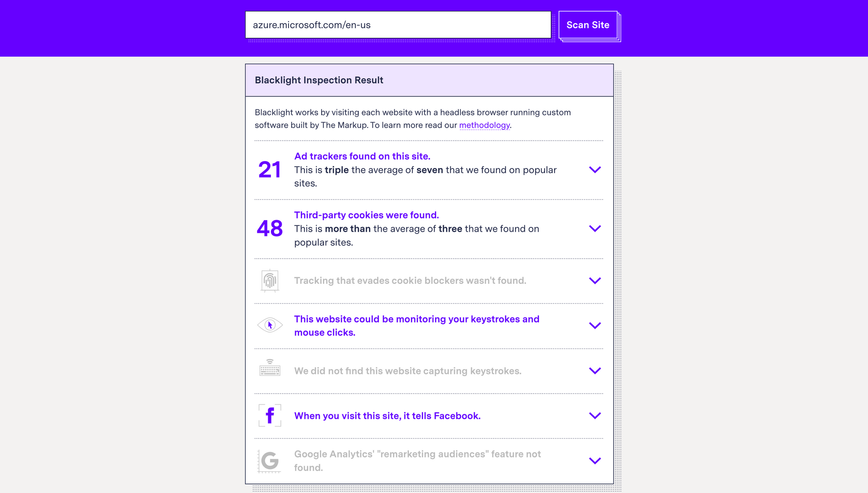Expand the keystroke capturing section
Viewport: 868px width, 493px height.
(x=595, y=371)
